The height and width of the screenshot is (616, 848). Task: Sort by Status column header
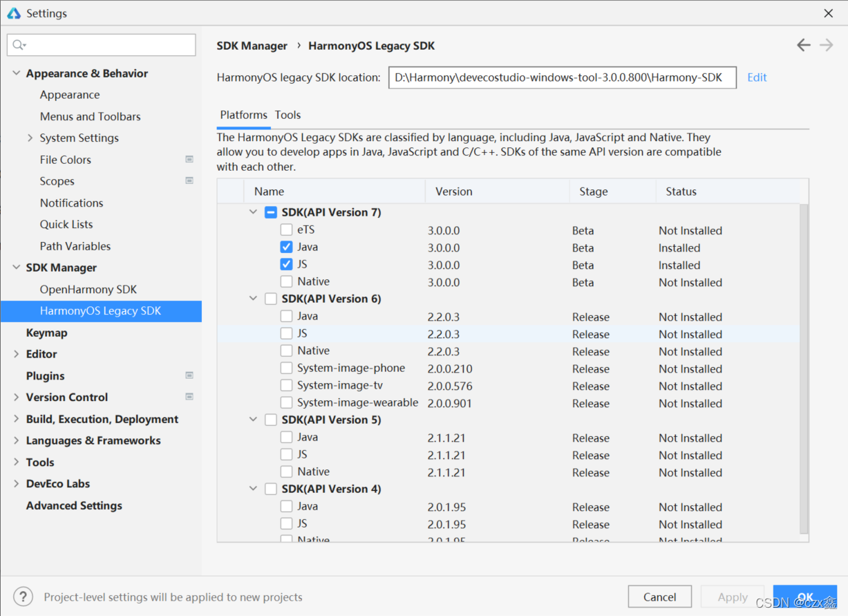(727, 192)
